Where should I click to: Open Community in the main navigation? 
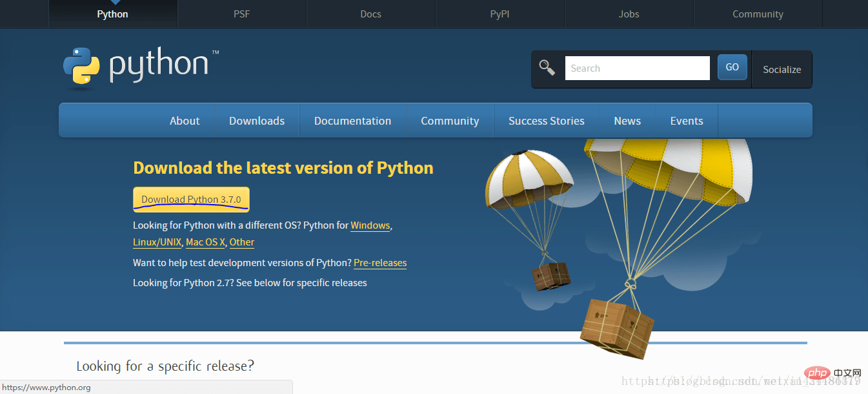pos(450,121)
